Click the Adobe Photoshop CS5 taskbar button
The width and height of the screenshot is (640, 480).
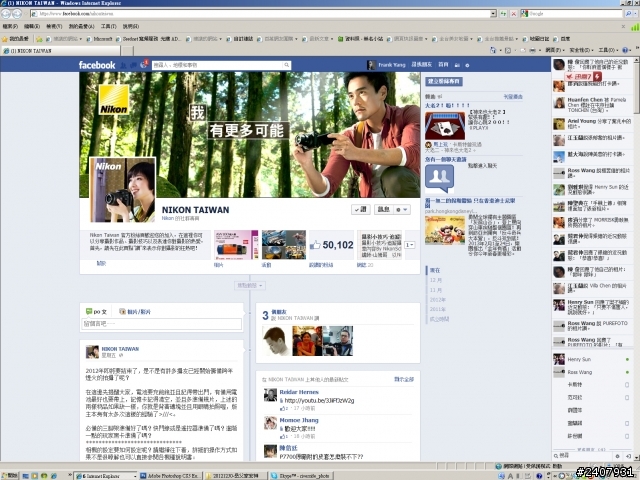tap(170, 476)
